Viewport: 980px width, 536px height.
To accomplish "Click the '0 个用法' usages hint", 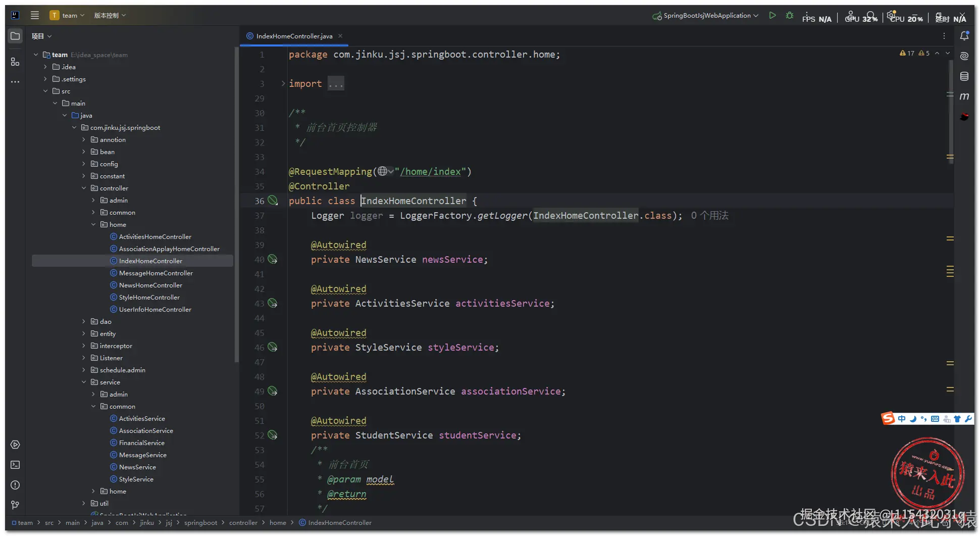I will (x=709, y=215).
